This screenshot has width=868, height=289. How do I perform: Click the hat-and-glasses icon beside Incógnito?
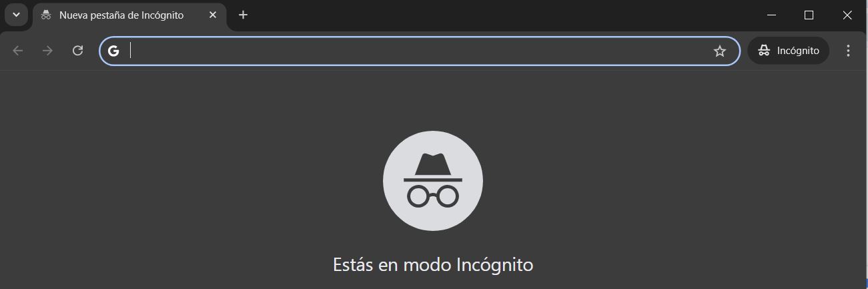[765, 51]
